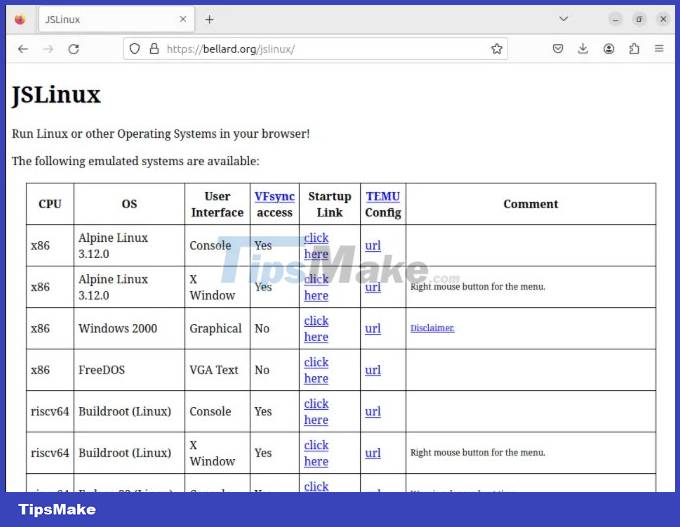
Task: Open the Firefox application menu
Action: [x=659, y=49]
